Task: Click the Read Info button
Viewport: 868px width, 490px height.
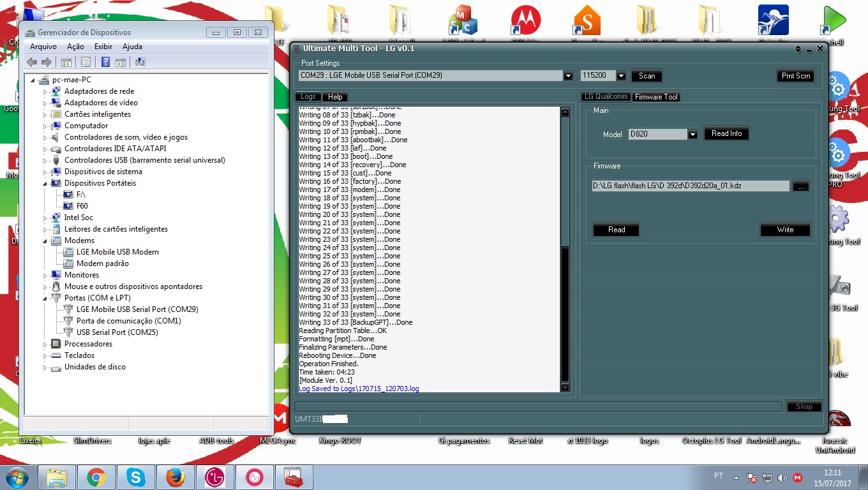Action: [726, 133]
